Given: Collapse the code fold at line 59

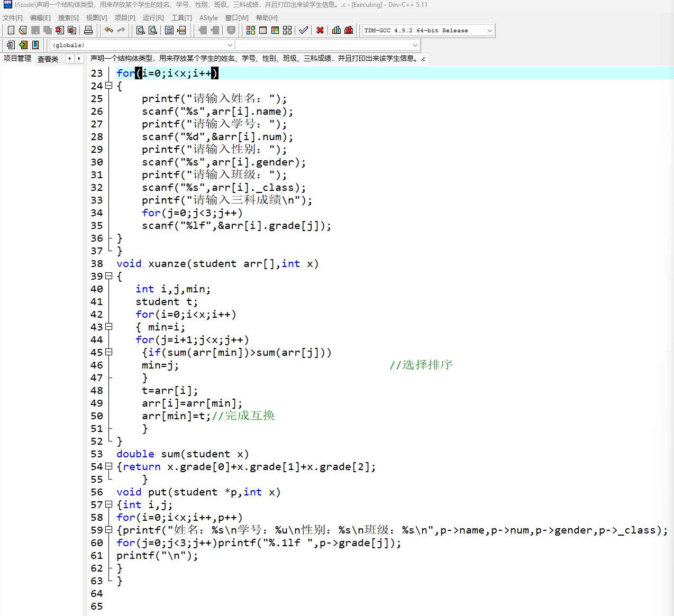Looking at the screenshot, I should [109, 530].
